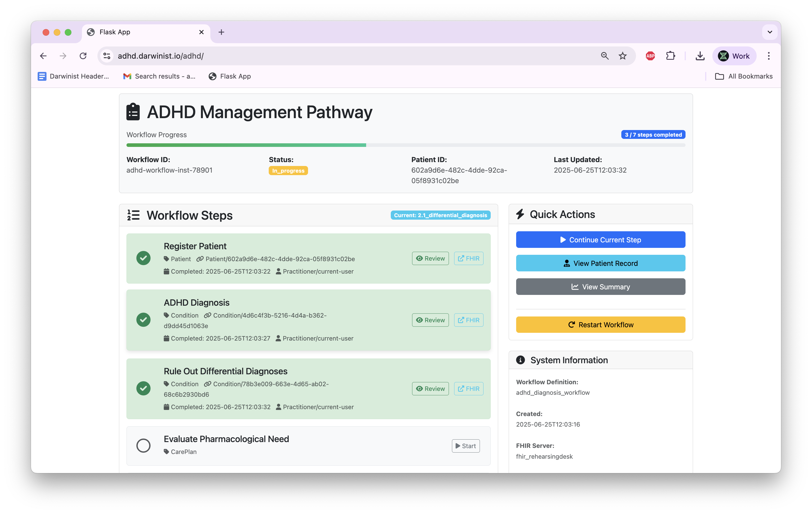The image size is (812, 514).
Task: Open the Work profile dropdown
Action: 735,56
